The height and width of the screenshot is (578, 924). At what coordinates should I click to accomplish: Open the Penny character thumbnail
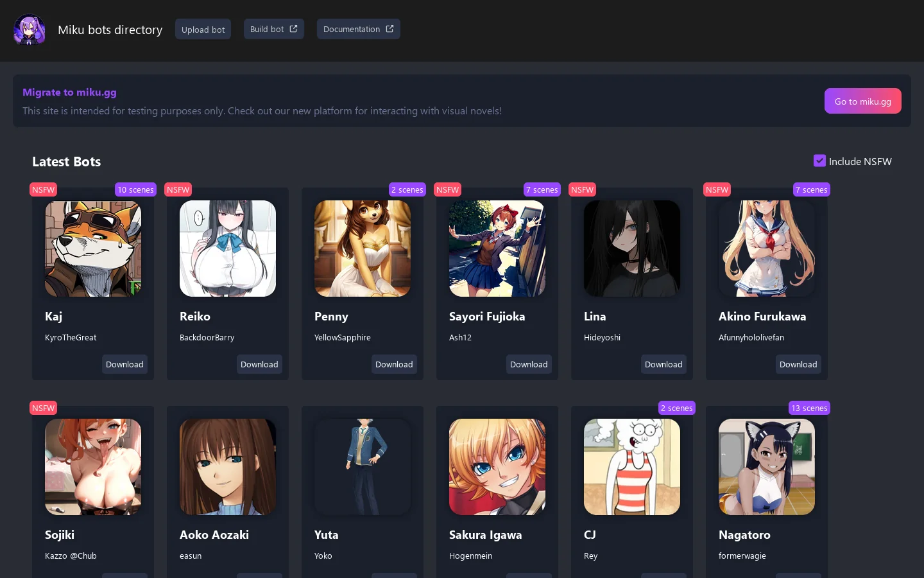pos(363,249)
